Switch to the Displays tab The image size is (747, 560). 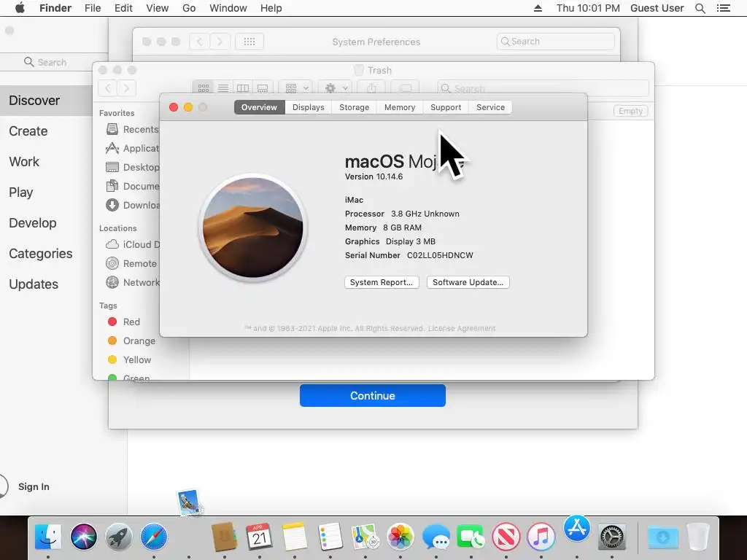(x=309, y=107)
